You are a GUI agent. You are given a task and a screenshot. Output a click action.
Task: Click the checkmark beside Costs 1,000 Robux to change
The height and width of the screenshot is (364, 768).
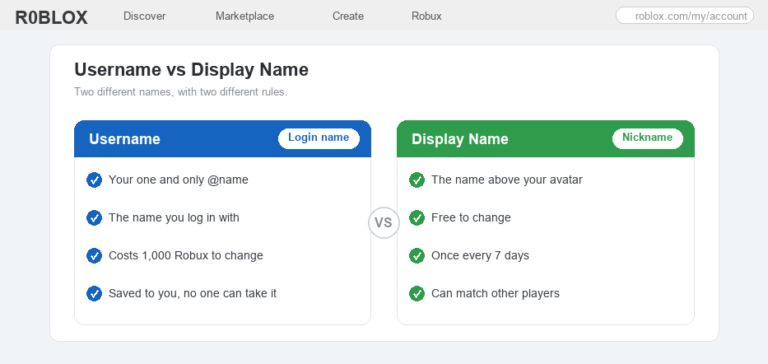(94, 256)
